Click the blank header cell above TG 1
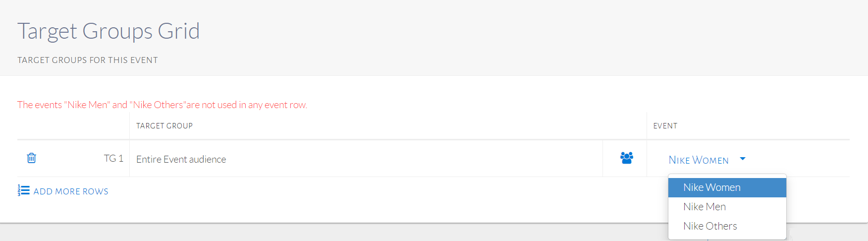This screenshot has height=241, width=868. pyautogui.click(x=73, y=126)
